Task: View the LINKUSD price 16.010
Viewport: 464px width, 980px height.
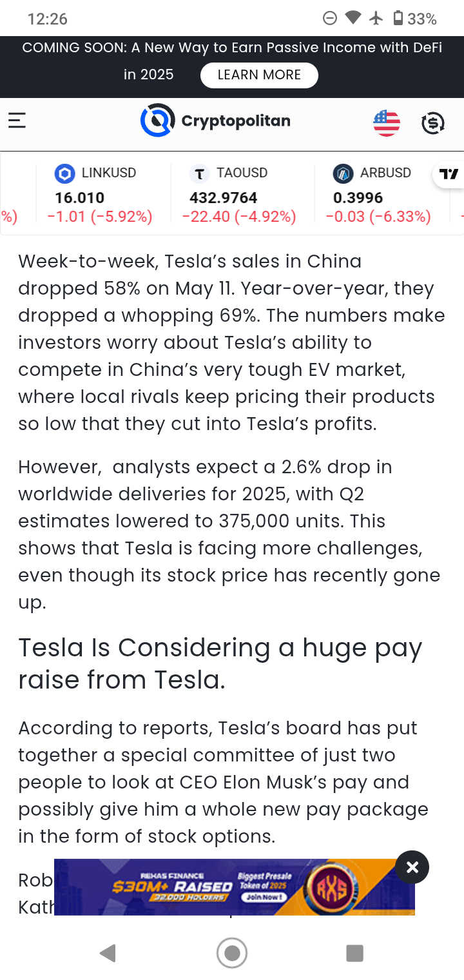Action: pos(79,198)
